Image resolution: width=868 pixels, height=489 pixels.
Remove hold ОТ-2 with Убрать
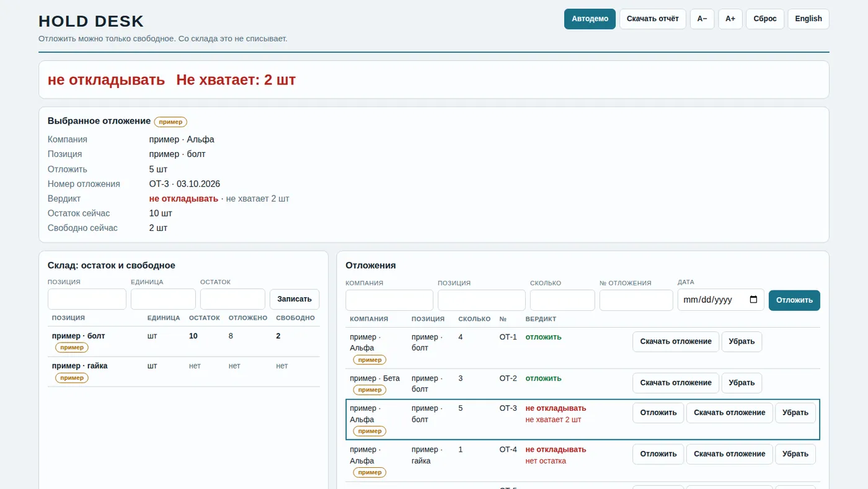(x=742, y=383)
